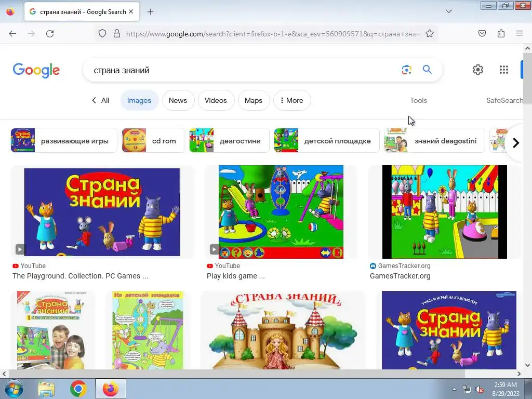Open the tracking protection shield icon
This screenshot has width=532, height=399.
(102, 34)
